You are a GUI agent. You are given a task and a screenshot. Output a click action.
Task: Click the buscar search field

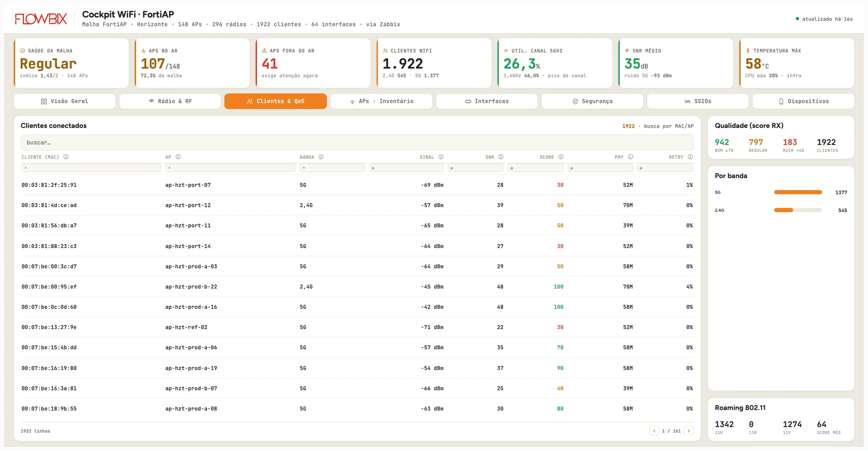coord(357,143)
